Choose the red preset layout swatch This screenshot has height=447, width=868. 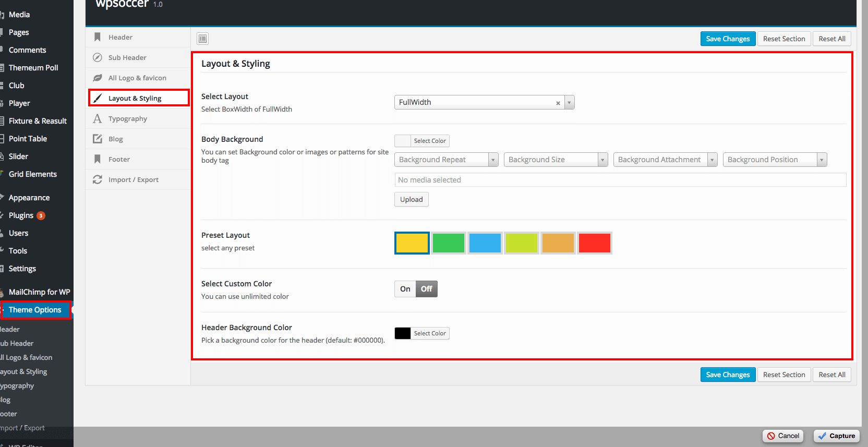tap(594, 243)
